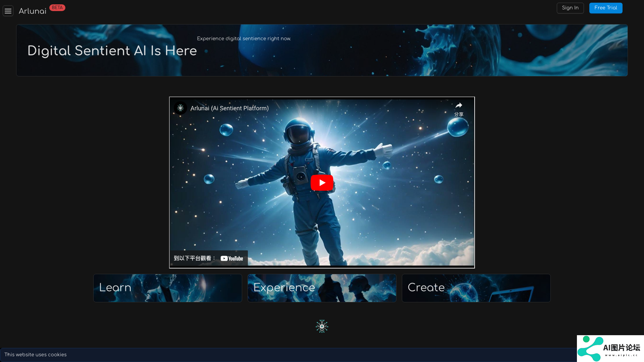Viewport: 644px width, 362px height.
Task: Click the green AI图片论坛 molecule logo
Action: pos(590,349)
